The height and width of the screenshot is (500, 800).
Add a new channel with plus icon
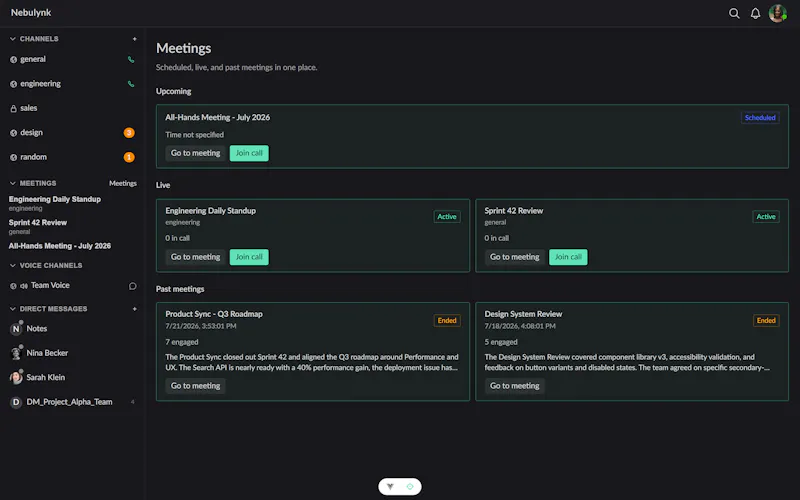[x=134, y=39]
